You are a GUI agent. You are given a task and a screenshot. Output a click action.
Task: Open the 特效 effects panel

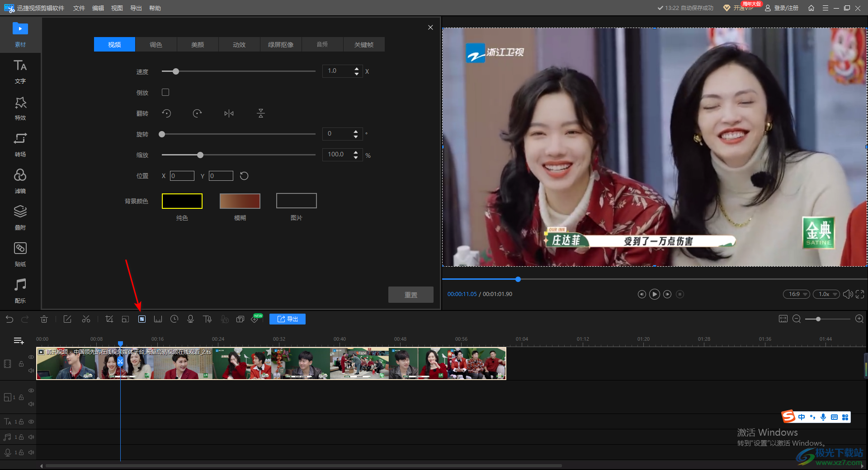click(20, 108)
